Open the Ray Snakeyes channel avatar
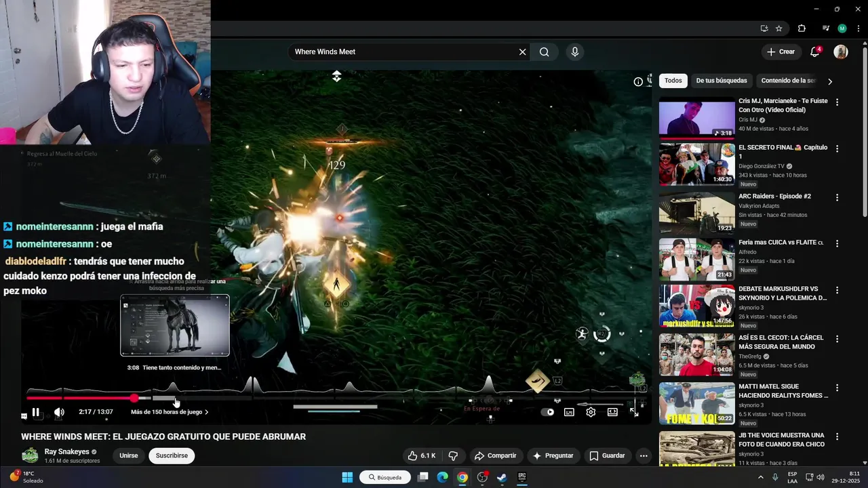The height and width of the screenshot is (488, 868). click(30, 455)
